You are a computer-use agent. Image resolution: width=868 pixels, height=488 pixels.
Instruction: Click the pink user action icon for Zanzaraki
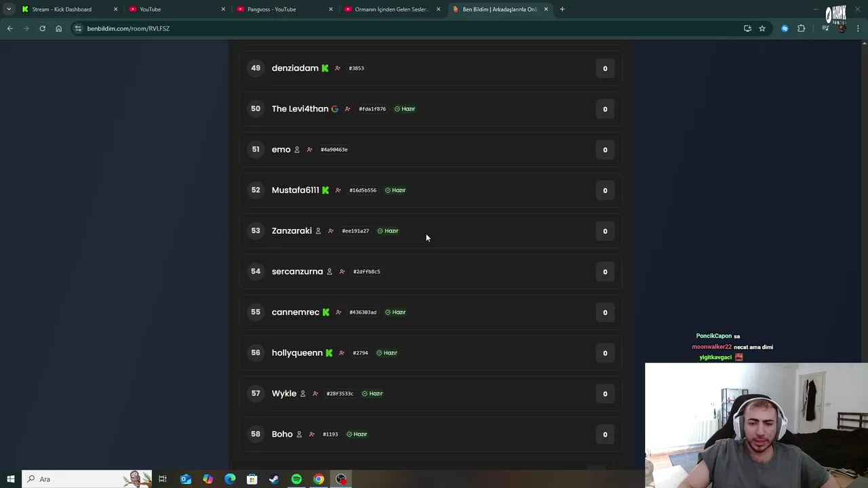point(330,230)
